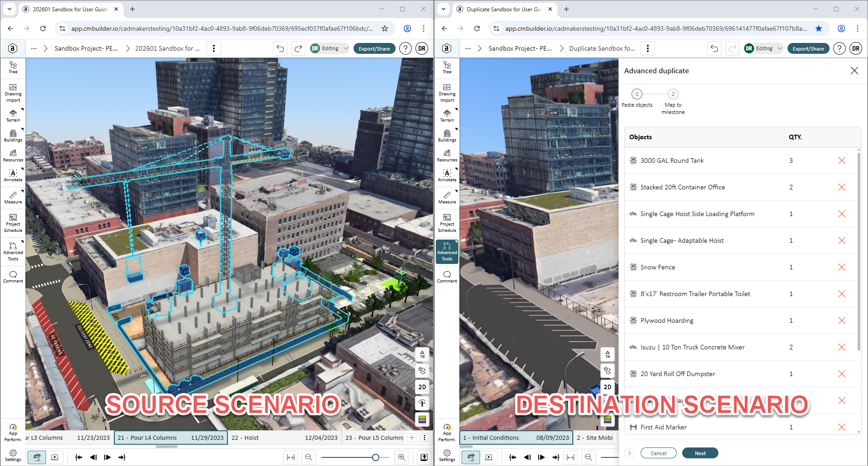The image size is (868, 466).
Task: Open Sandbox Project breadcrumb in left window
Action: pos(86,48)
